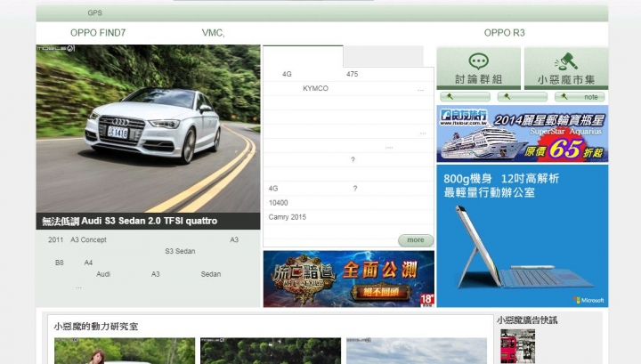Click the note market shortcut button
Viewport: 641px width, 364px height.
point(580,97)
